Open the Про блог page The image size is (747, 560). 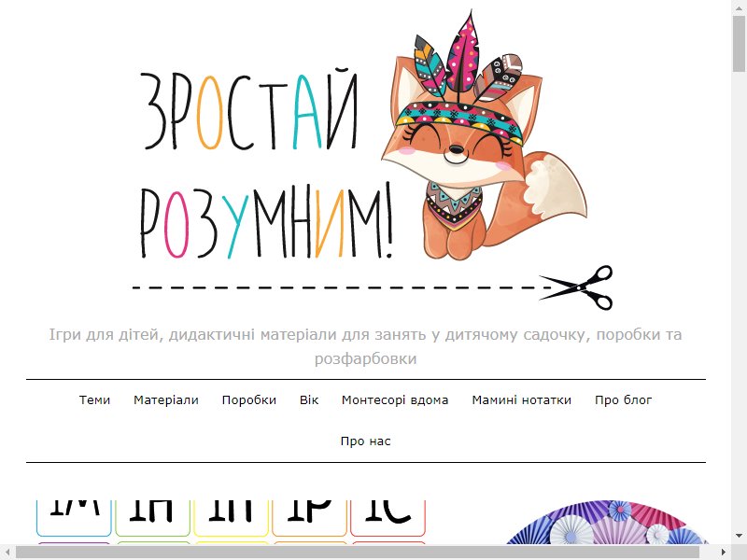[x=623, y=400]
